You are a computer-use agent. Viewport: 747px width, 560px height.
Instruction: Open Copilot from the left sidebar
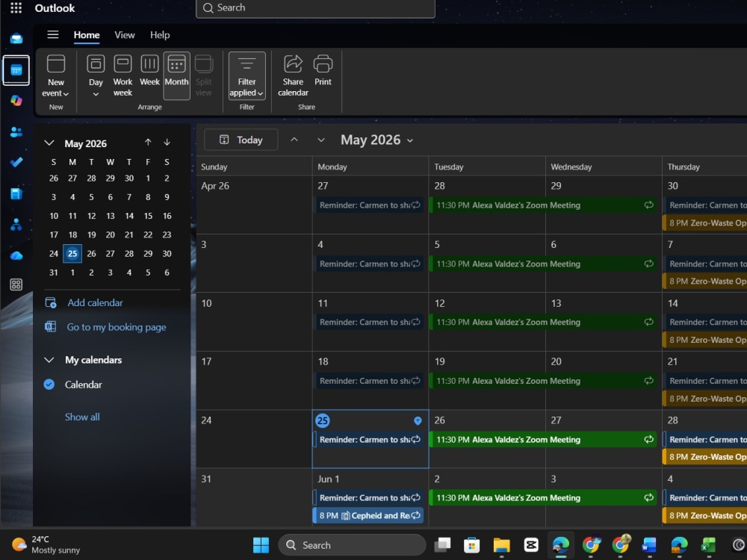pos(16,101)
